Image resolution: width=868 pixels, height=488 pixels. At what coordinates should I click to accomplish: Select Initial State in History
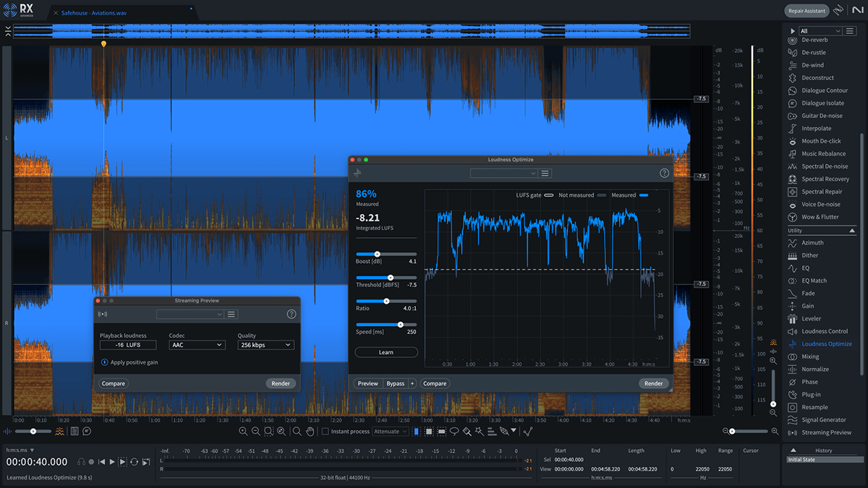pyautogui.click(x=824, y=460)
